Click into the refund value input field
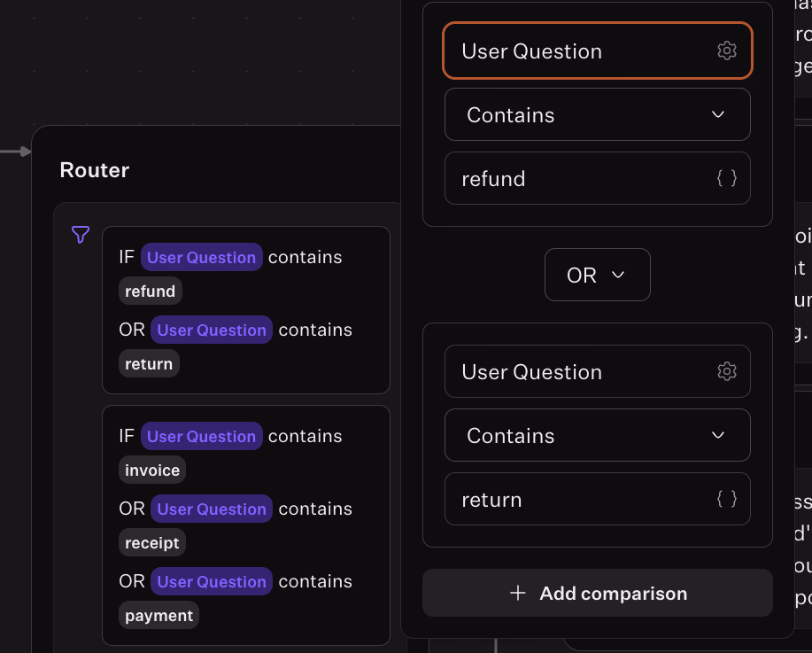812x653 pixels. [x=576, y=179]
